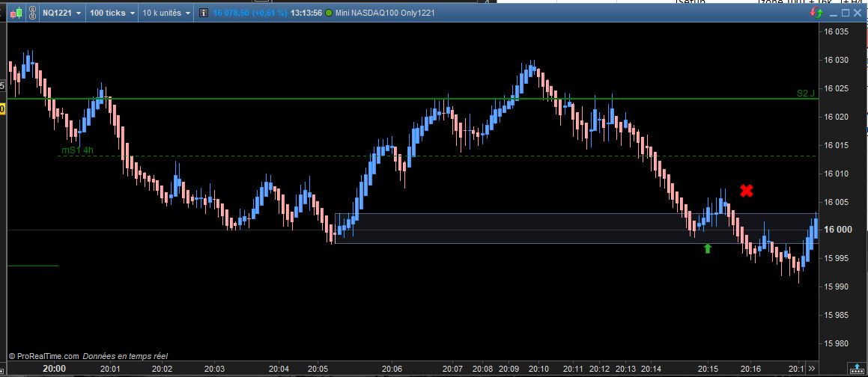The height and width of the screenshot is (377, 868).
Task: Click the 16 035 price scale label
Action: click(x=837, y=31)
